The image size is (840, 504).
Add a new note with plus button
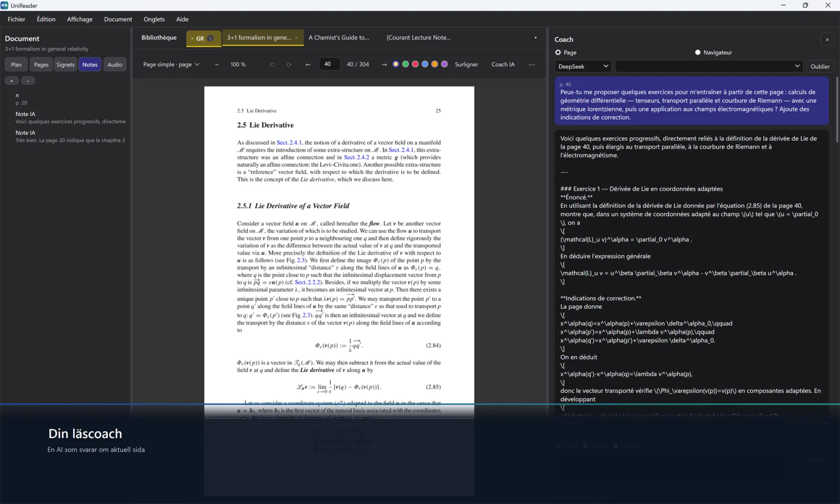(x=12, y=80)
